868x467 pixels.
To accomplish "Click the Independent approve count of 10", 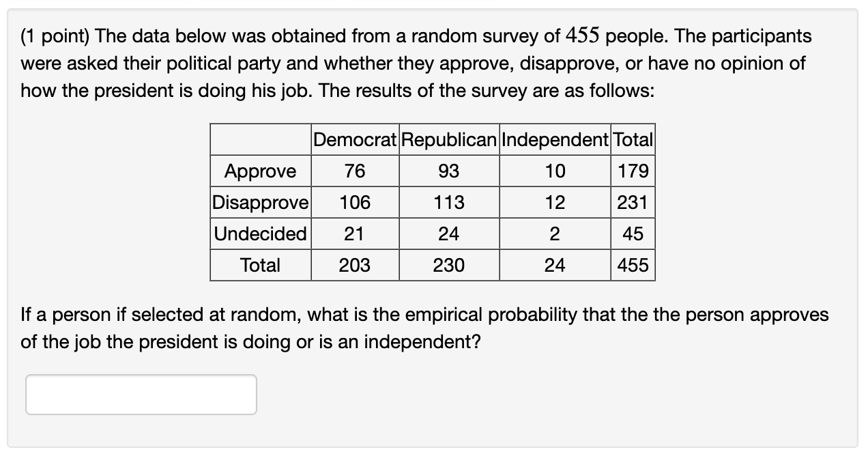I will click(554, 171).
